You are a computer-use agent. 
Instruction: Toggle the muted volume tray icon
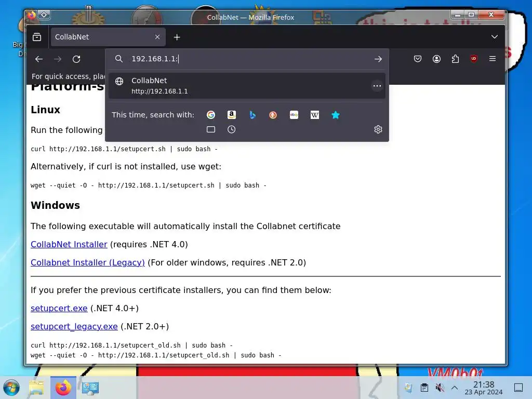point(440,388)
